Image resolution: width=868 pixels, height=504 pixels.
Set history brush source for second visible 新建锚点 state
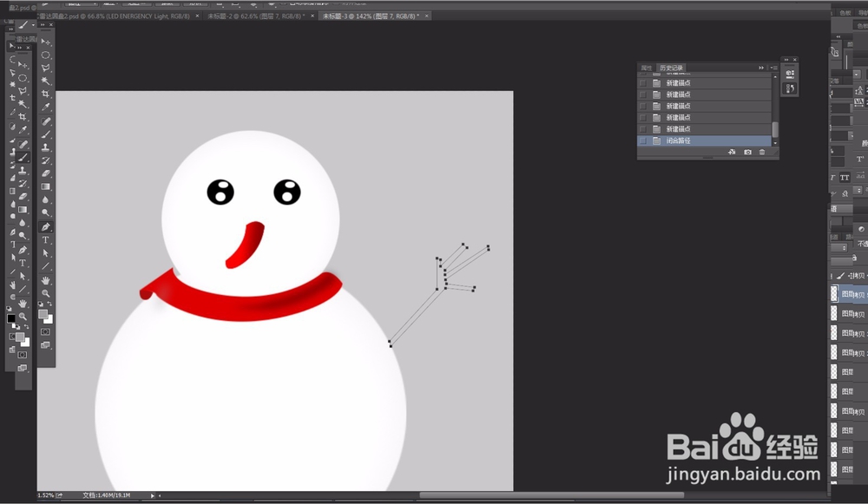[x=642, y=95]
